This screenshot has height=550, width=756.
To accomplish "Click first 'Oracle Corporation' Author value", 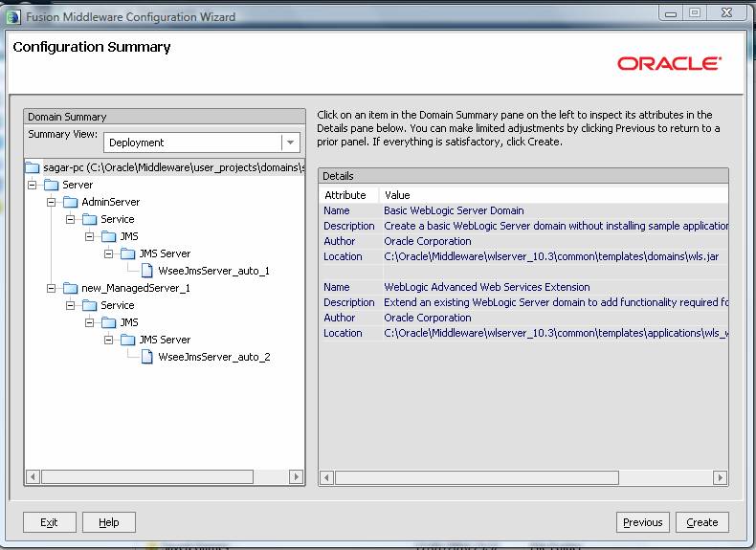I will [x=427, y=241].
